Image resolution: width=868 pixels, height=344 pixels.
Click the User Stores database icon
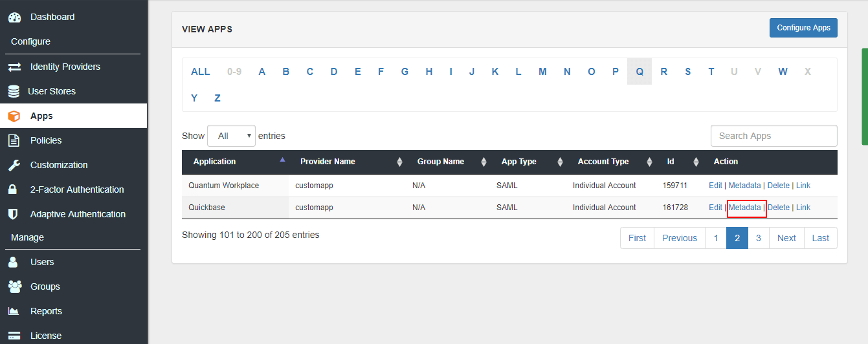(x=14, y=92)
